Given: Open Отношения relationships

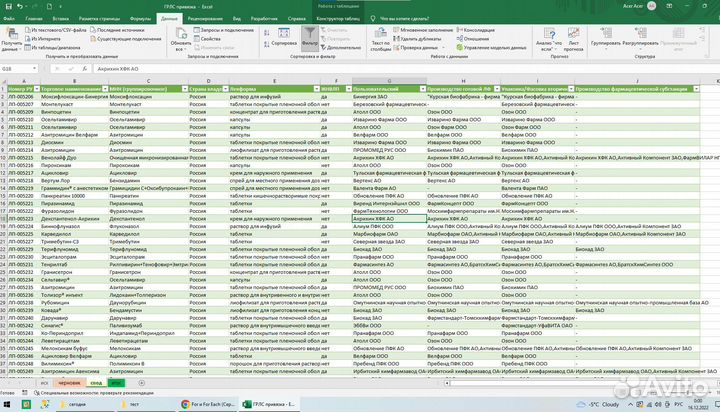Looking at the screenshot, I should tap(472, 39).
